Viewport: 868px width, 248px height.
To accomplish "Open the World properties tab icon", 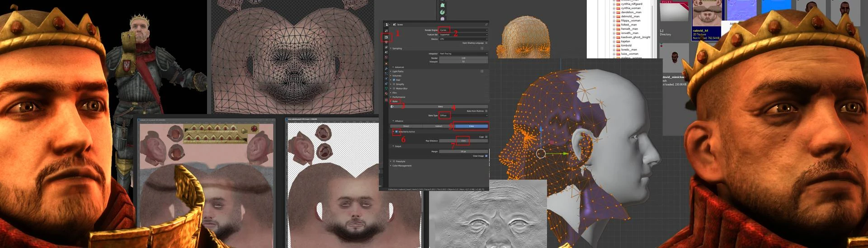I will tap(387, 57).
